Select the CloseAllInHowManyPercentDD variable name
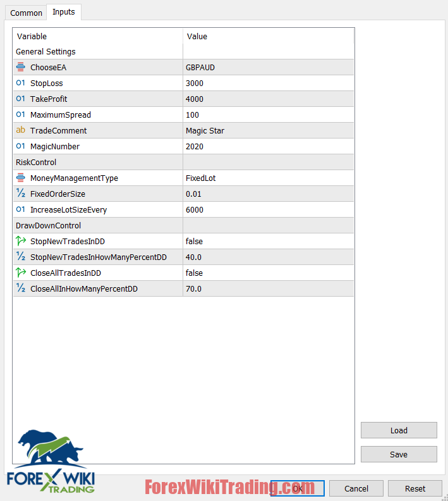This screenshot has height=501, width=448. (x=84, y=289)
